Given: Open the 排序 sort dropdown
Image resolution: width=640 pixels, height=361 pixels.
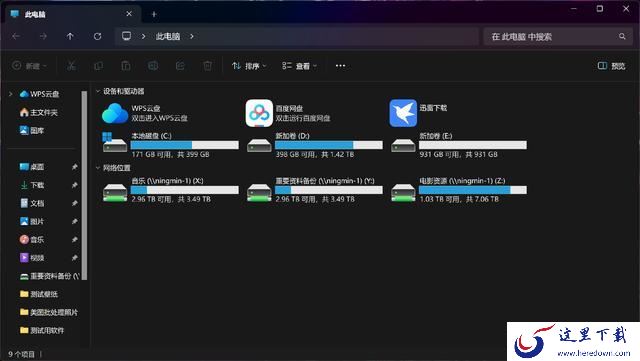Looking at the screenshot, I should pyautogui.click(x=249, y=66).
